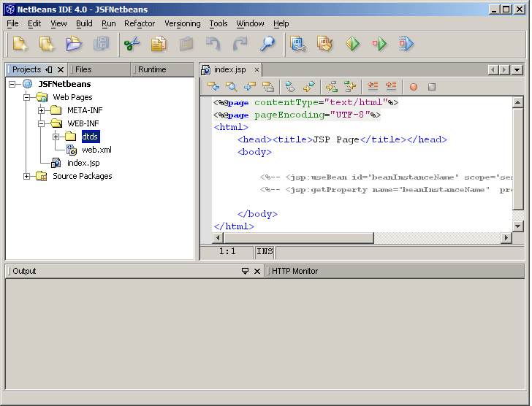The width and height of the screenshot is (532, 406).
Task: Open the Help menu
Action: (281, 23)
